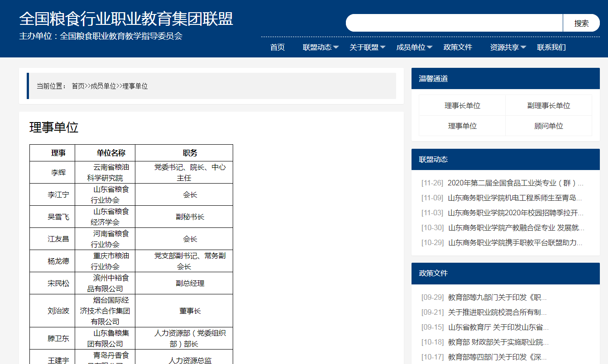
Task: Click the 首页 breadcrumb link
Action: (x=78, y=86)
